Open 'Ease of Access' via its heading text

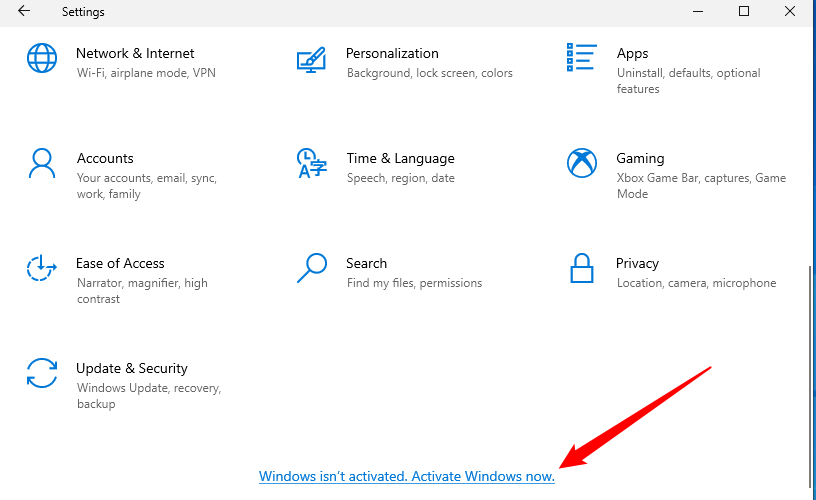[x=120, y=263]
